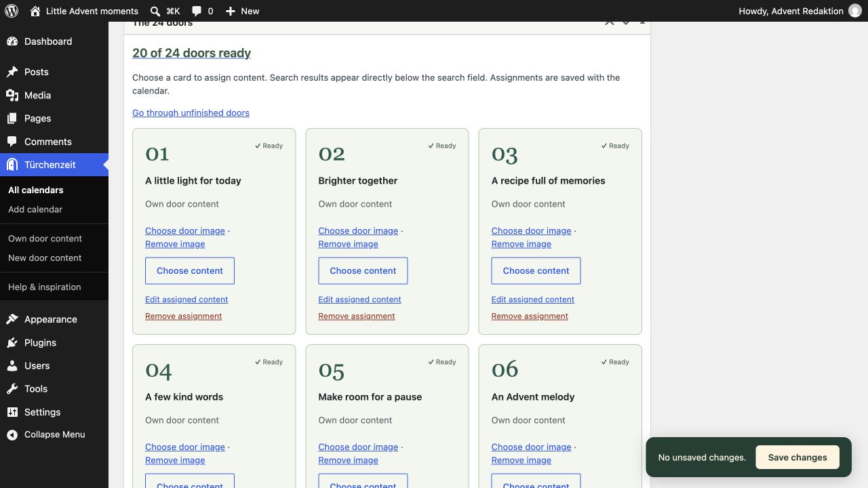Remove assignment from door 03

[530, 316]
